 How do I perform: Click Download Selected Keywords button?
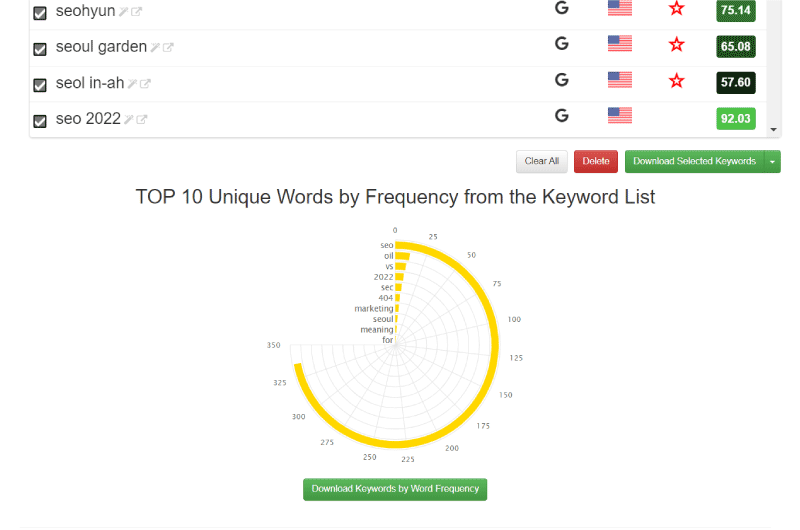694,161
